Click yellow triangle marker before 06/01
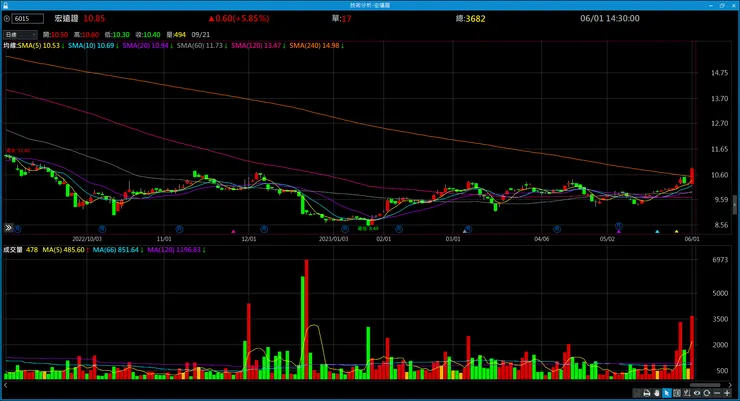 coord(676,232)
